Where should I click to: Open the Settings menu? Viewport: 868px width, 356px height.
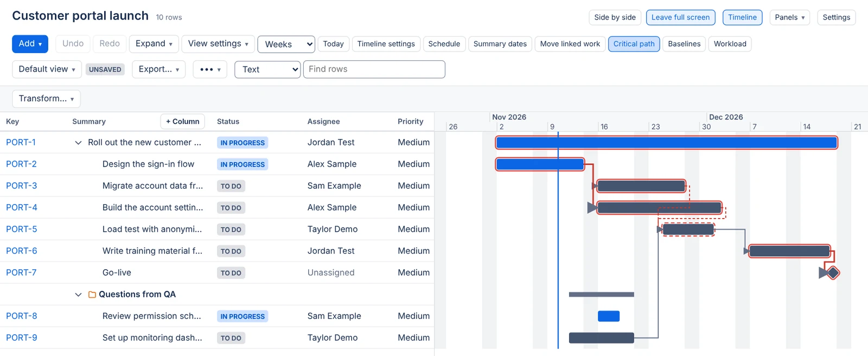tap(836, 17)
